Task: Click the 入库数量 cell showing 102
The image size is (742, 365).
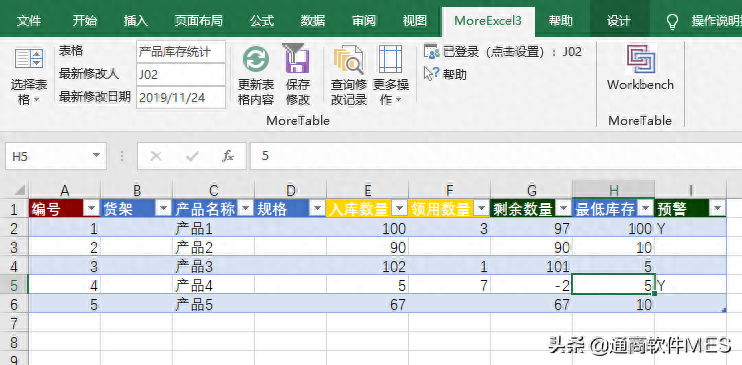Action: pyautogui.click(x=368, y=267)
